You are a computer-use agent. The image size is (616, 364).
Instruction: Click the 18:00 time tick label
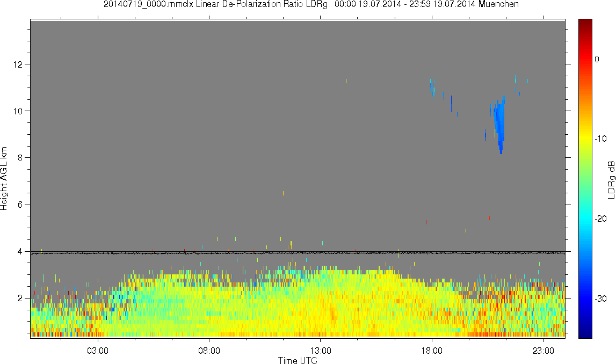[x=432, y=351]
